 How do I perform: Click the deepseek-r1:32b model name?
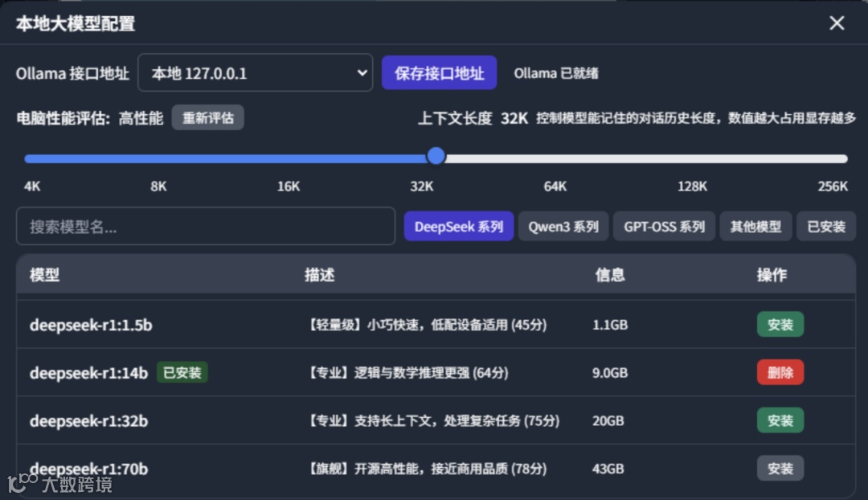tap(88, 421)
